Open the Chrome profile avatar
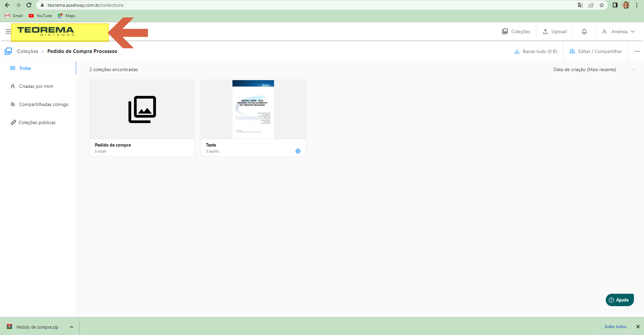 point(626,5)
